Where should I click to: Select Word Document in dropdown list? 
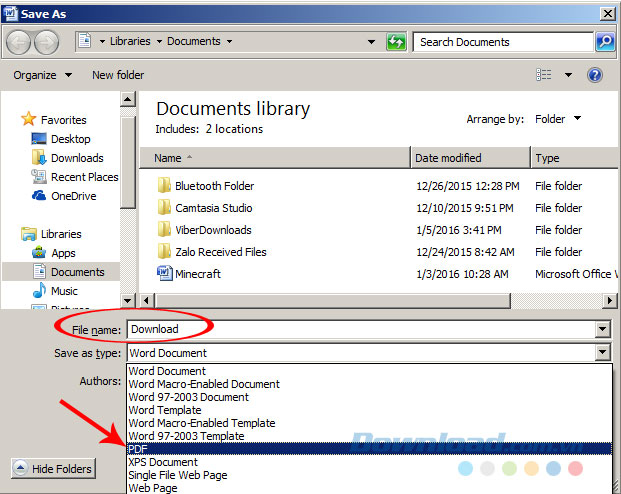click(369, 371)
